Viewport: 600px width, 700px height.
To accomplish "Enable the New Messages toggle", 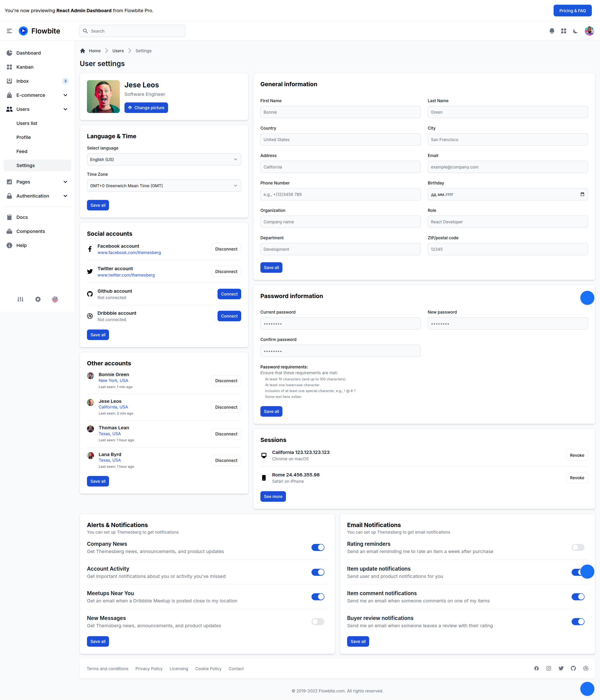I will [x=318, y=622].
